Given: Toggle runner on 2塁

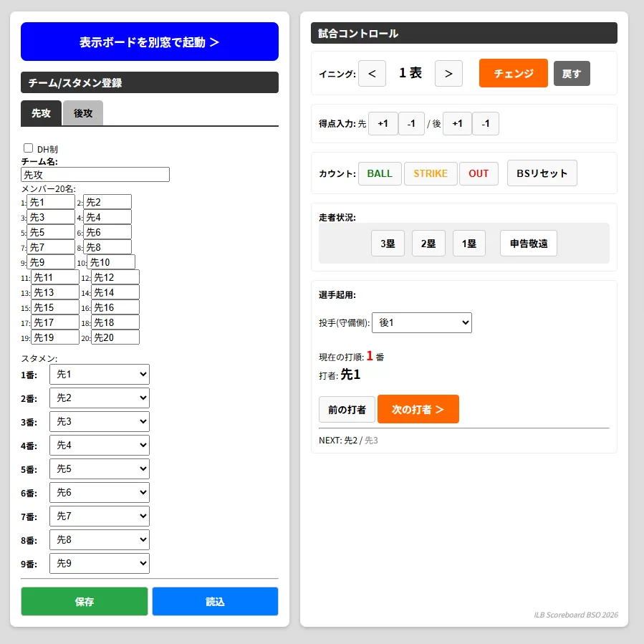Looking at the screenshot, I should click(x=428, y=243).
